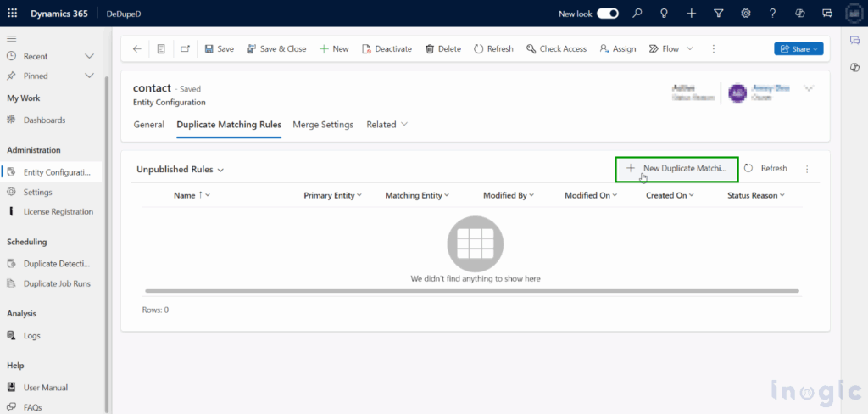The width and height of the screenshot is (868, 414).
Task: Open Logs in the sidebar
Action: tap(31, 335)
